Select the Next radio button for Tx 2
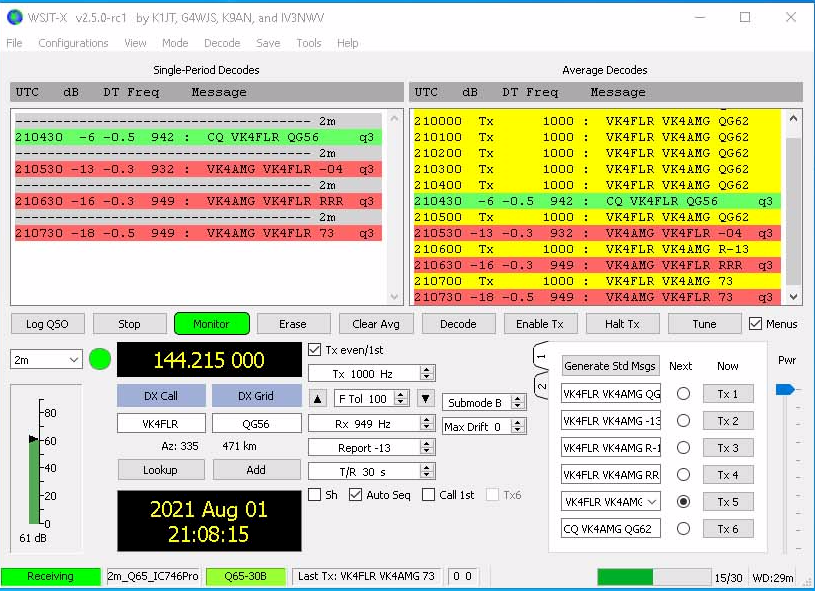 [x=683, y=421]
